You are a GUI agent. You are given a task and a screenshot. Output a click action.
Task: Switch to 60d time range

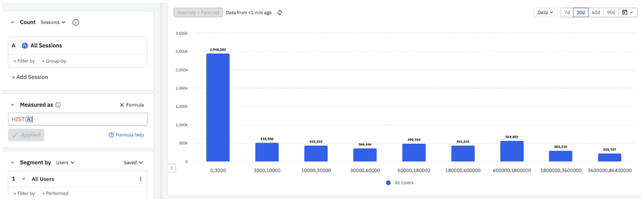[x=596, y=13]
